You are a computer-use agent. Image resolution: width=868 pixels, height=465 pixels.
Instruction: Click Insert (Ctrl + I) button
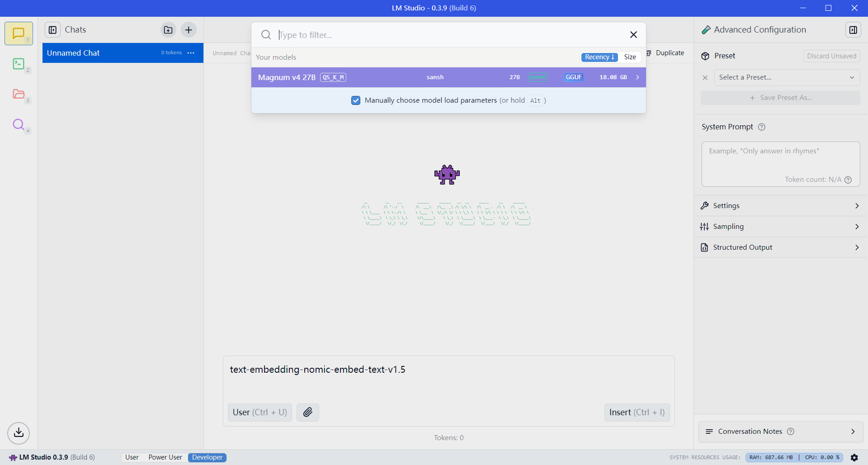637,412
